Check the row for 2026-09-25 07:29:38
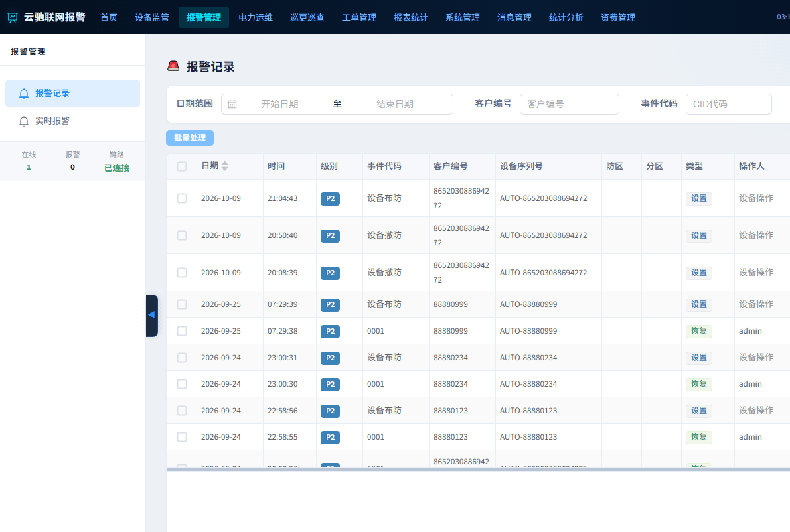Screen dimensions: 790x532 [x=182, y=331]
